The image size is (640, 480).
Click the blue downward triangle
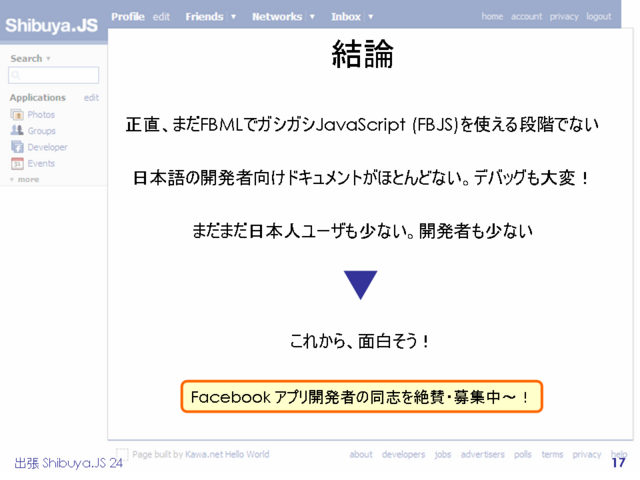click(360, 285)
